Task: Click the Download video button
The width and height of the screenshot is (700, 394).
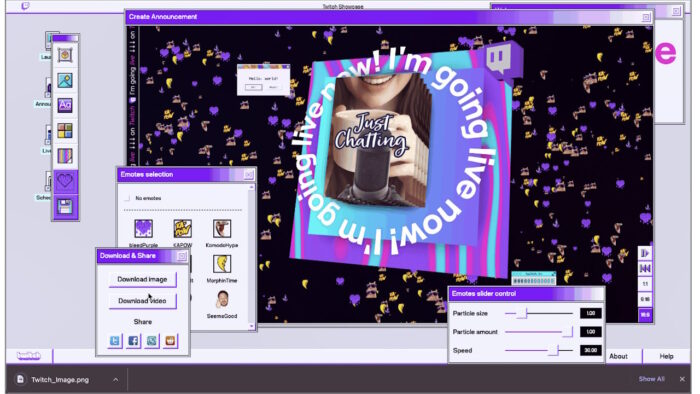Action: 142,301
